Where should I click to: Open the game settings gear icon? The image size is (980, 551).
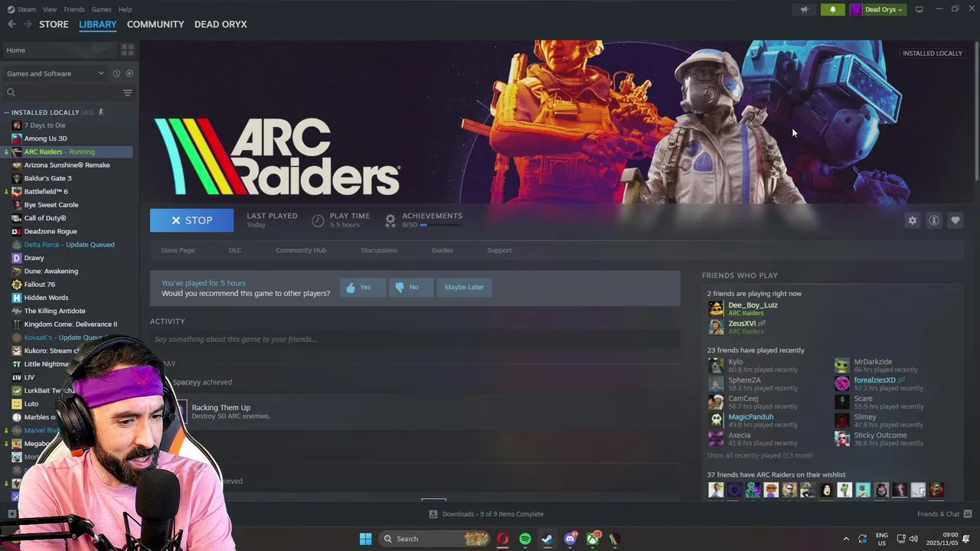pyautogui.click(x=912, y=220)
